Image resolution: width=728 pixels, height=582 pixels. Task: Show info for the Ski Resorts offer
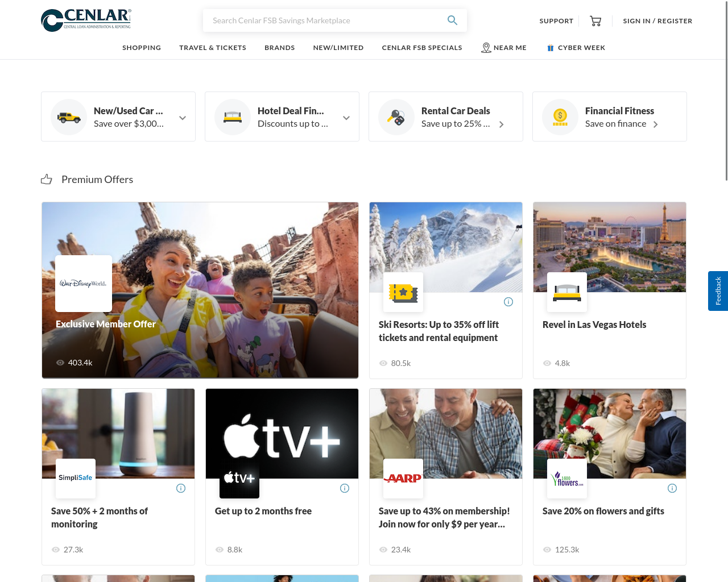pyautogui.click(x=508, y=302)
